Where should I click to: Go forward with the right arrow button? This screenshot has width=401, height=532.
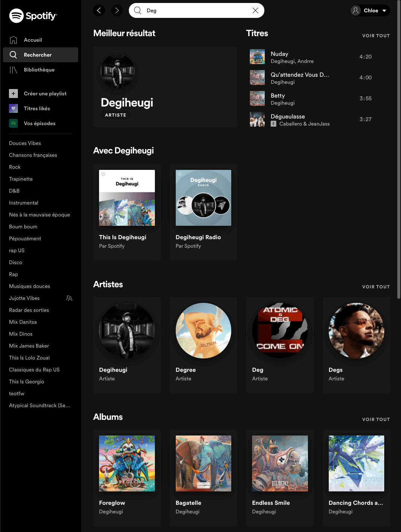pyautogui.click(x=117, y=10)
